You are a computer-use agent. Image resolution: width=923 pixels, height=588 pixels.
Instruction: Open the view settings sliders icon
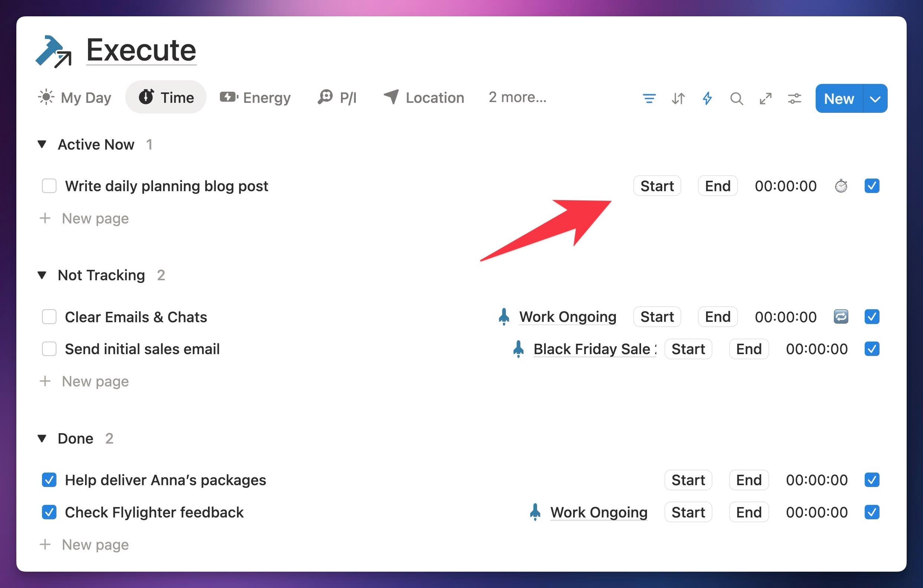(x=794, y=98)
